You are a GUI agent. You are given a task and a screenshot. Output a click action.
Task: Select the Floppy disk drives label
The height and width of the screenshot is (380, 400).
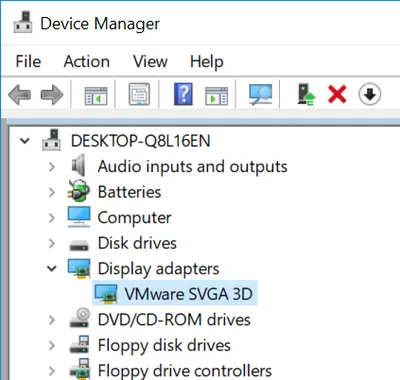click(x=164, y=345)
